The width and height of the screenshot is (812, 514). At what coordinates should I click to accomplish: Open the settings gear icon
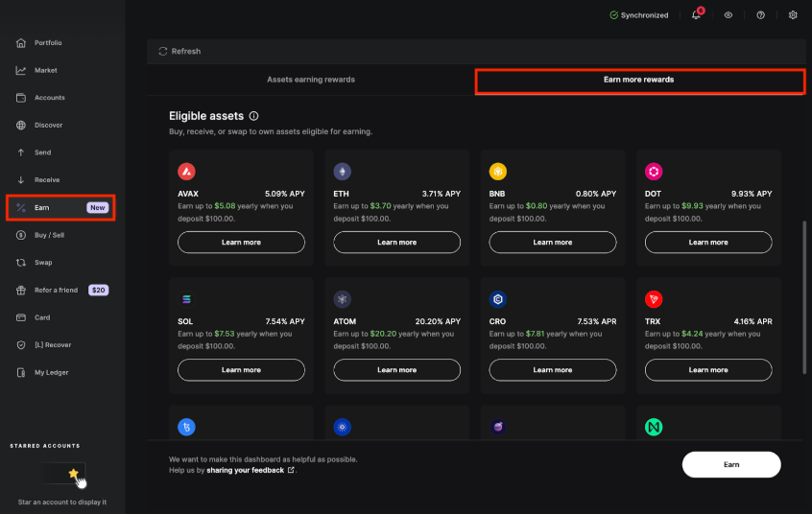(x=792, y=15)
